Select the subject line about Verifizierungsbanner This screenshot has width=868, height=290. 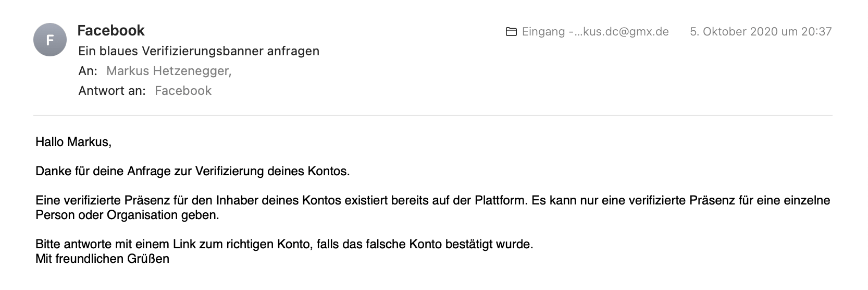point(199,51)
